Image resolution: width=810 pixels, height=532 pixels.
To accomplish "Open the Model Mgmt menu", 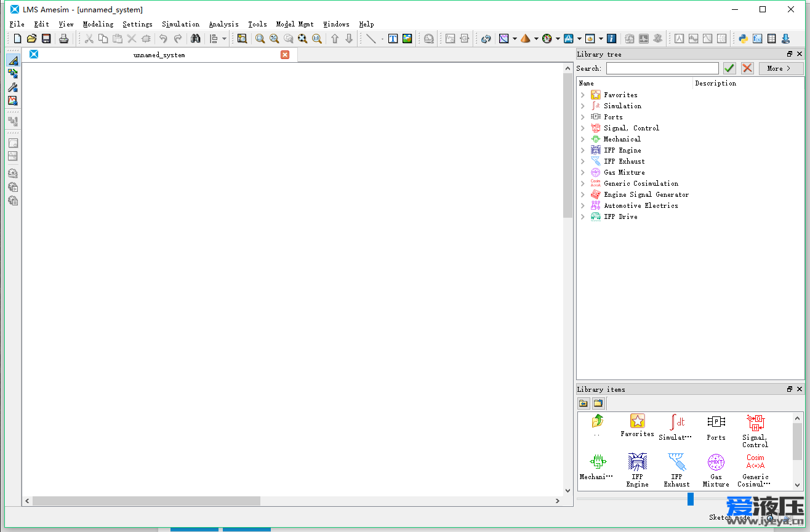I will click(x=295, y=24).
